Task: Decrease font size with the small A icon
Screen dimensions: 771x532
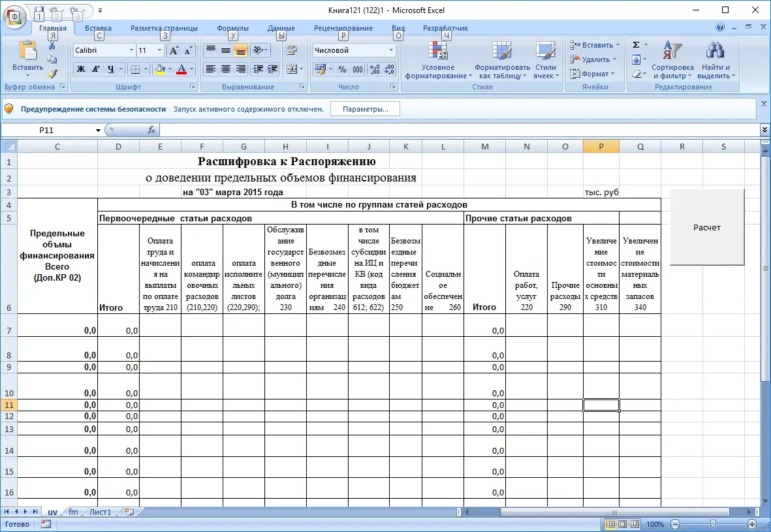Action: point(188,50)
